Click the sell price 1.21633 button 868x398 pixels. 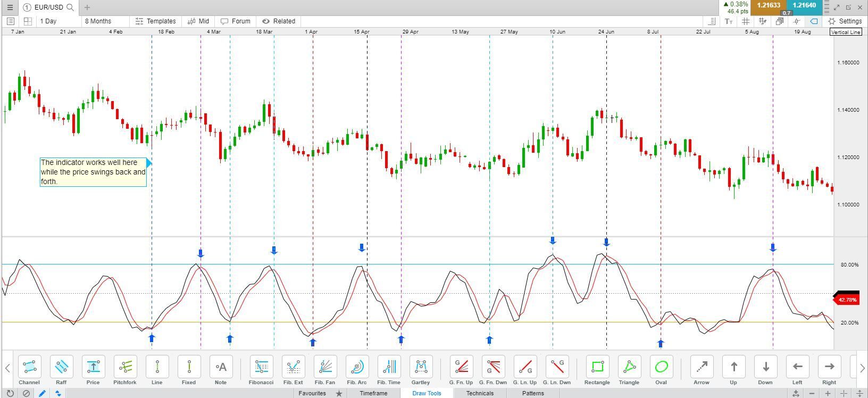[769, 5]
